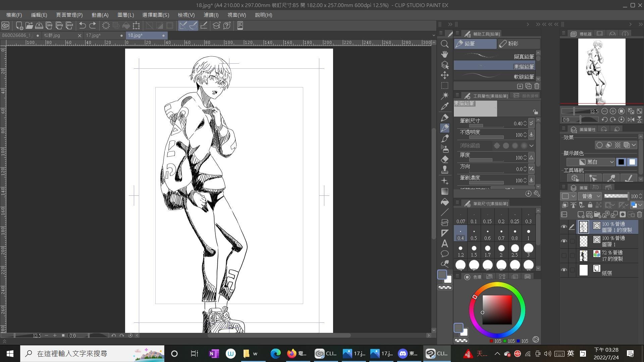Expand the anti-aliasing options chevron
This screenshot has height=362, width=644.
click(531, 146)
